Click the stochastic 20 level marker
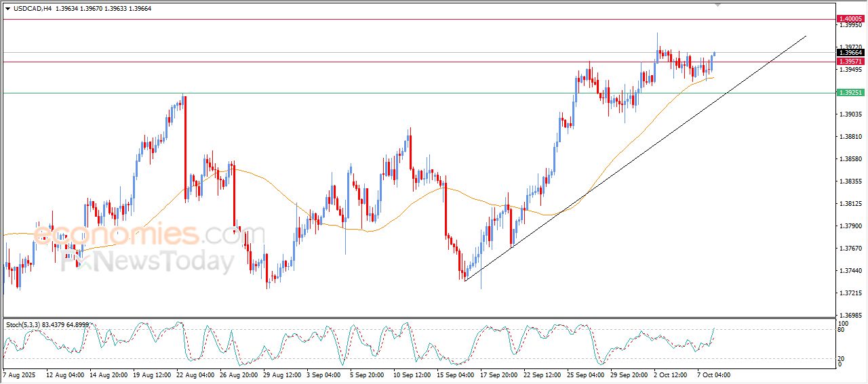 [x=841, y=358]
